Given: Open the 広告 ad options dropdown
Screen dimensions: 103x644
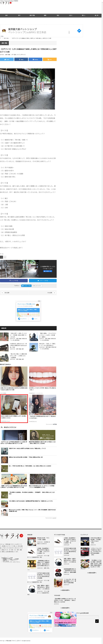Looking at the screenshot, I should click(39, 301).
